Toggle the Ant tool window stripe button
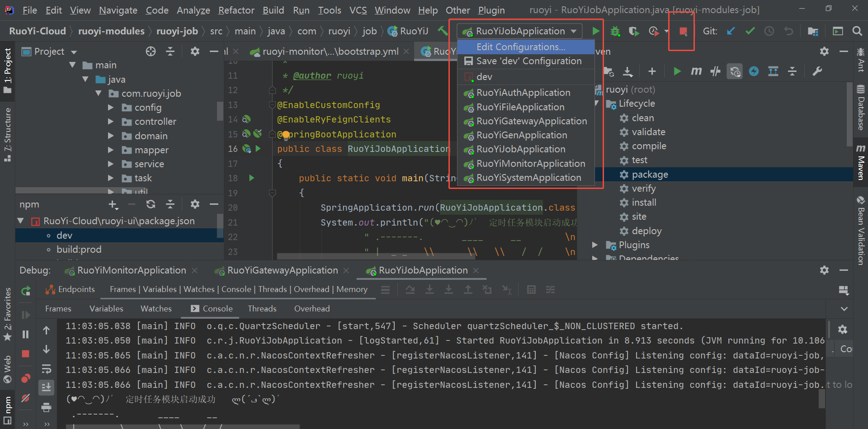 coord(860,60)
